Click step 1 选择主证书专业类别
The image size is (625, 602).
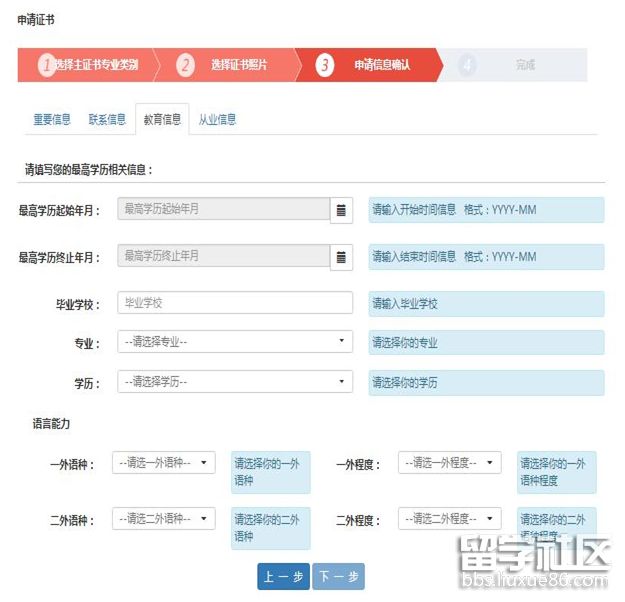coord(88,65)
